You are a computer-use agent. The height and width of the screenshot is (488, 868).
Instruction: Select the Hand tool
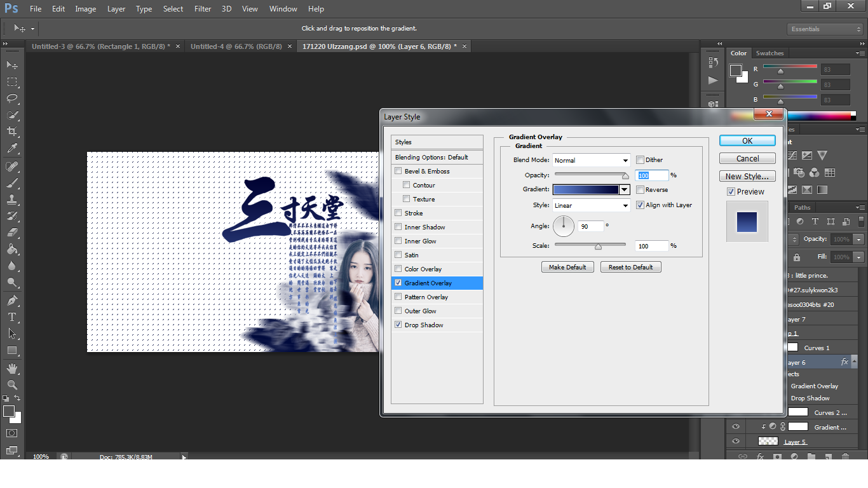tap(12, 368)
